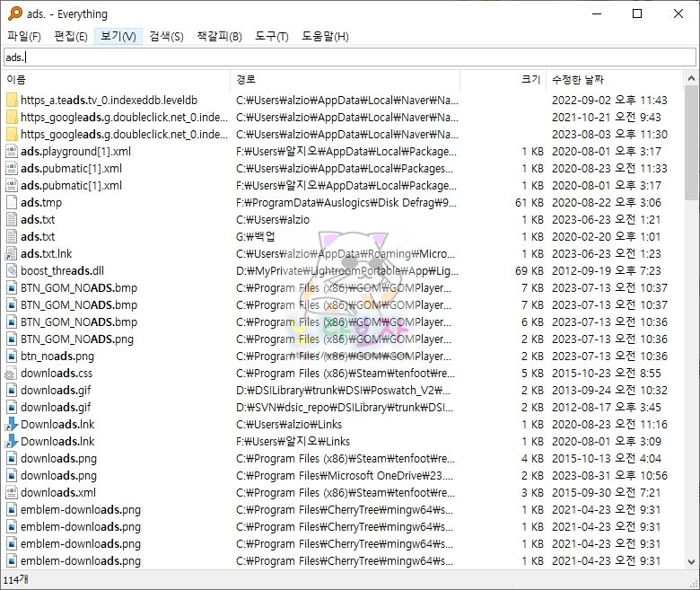This screenshot has width=700, height=590.
Task: Open the 파일(F) menu
Action: pos(24,36)
